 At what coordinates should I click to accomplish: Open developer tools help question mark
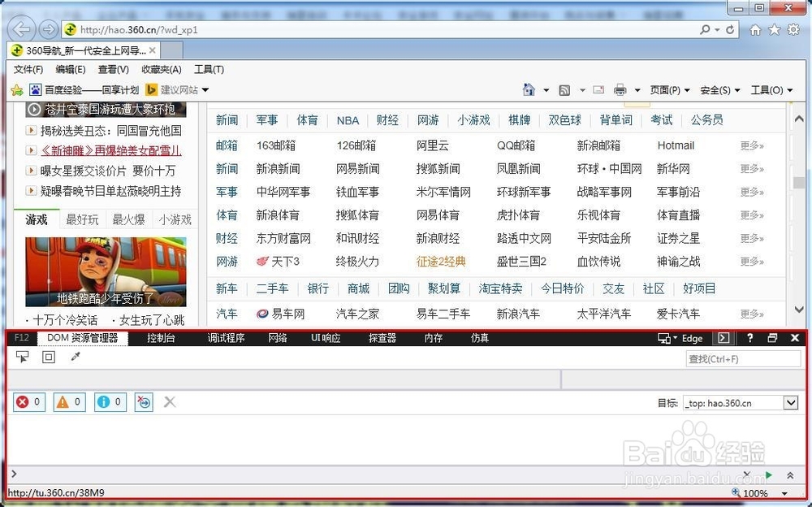pyautogui.click(x=749, y=338)
